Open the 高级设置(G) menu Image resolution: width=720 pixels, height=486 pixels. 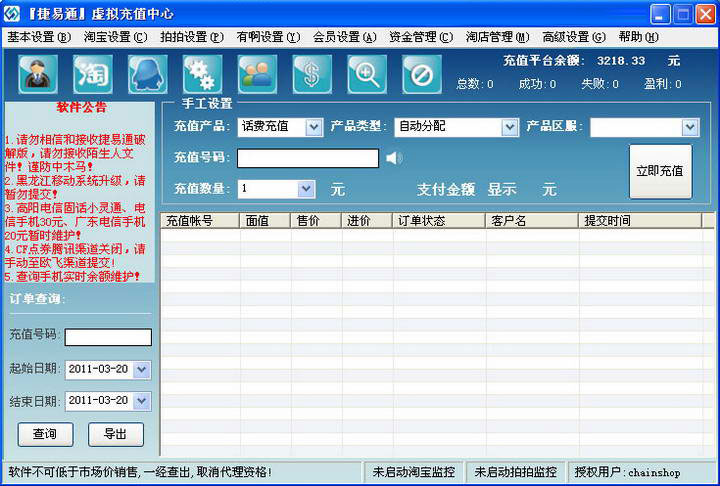pos(574,37)
